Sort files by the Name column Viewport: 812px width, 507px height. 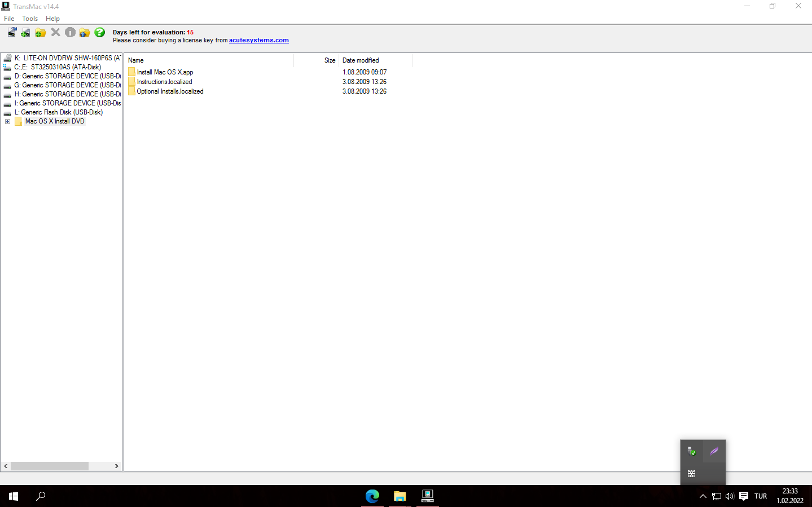click(209, 60)
